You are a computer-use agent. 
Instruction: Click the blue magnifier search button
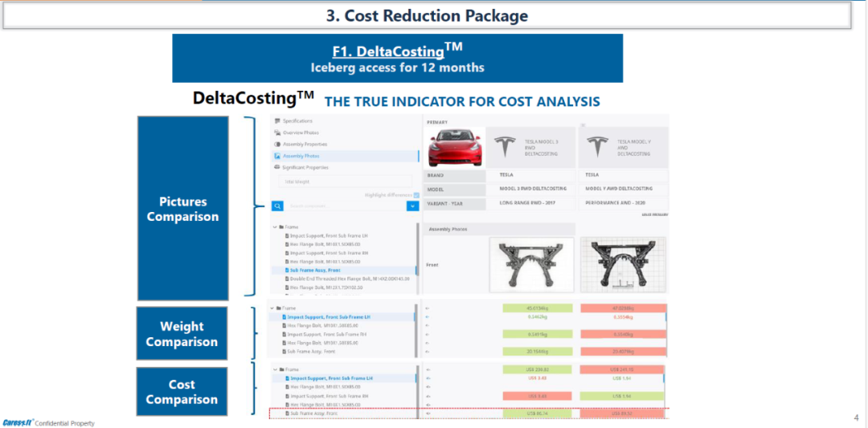pyautogui.click(x=277, y=206)
